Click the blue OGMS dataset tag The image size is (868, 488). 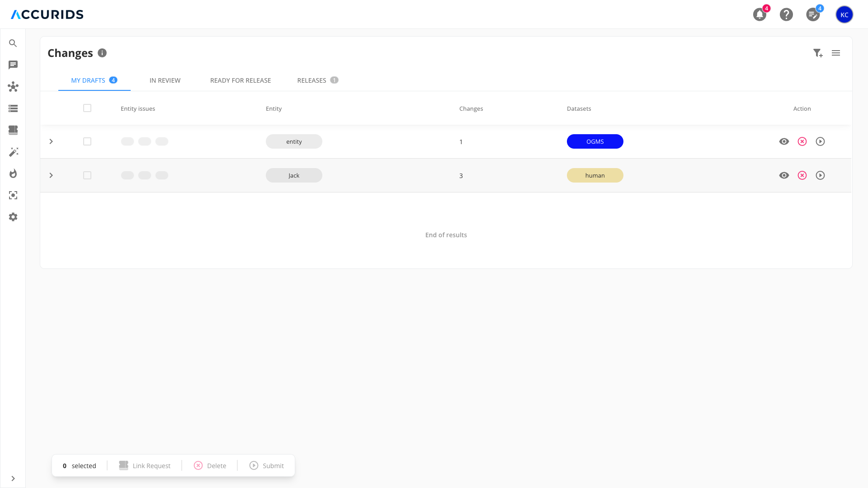point(595,141)
